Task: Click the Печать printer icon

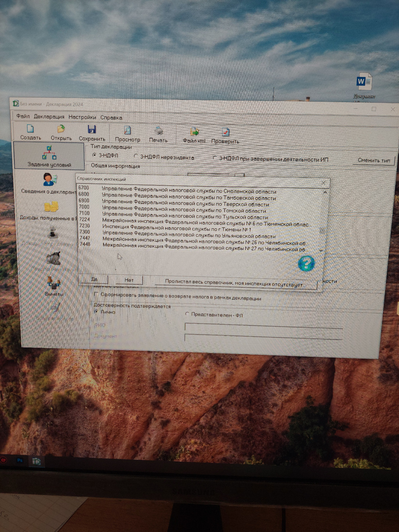Action: coord(159,131)
